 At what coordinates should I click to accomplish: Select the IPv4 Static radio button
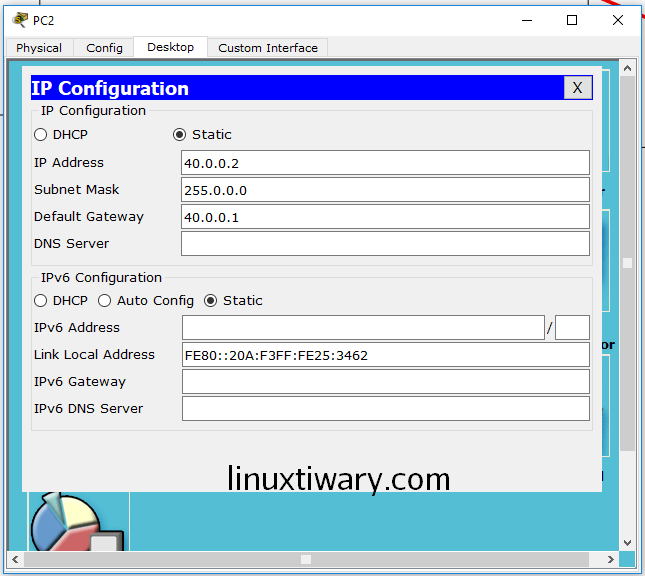180,135
